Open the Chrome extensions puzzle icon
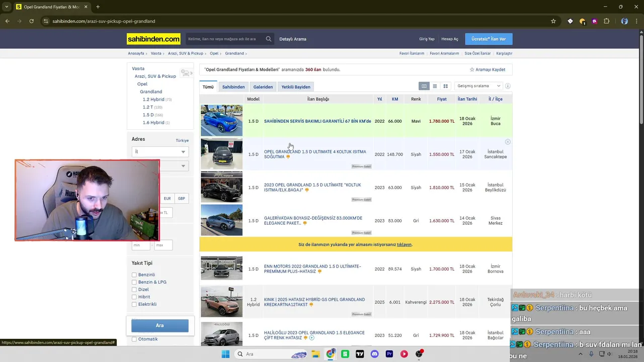Screen dimensions: 644x362 coord(606,21)
